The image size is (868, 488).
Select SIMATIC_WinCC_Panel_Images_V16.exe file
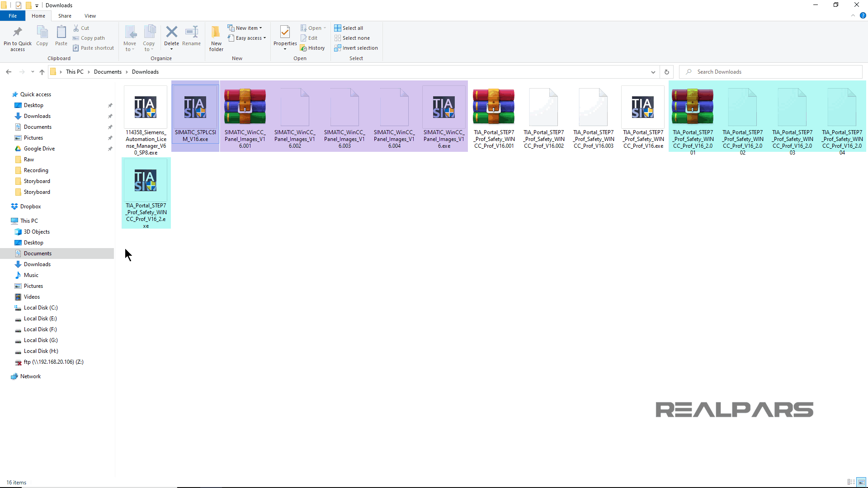point(444,117)
